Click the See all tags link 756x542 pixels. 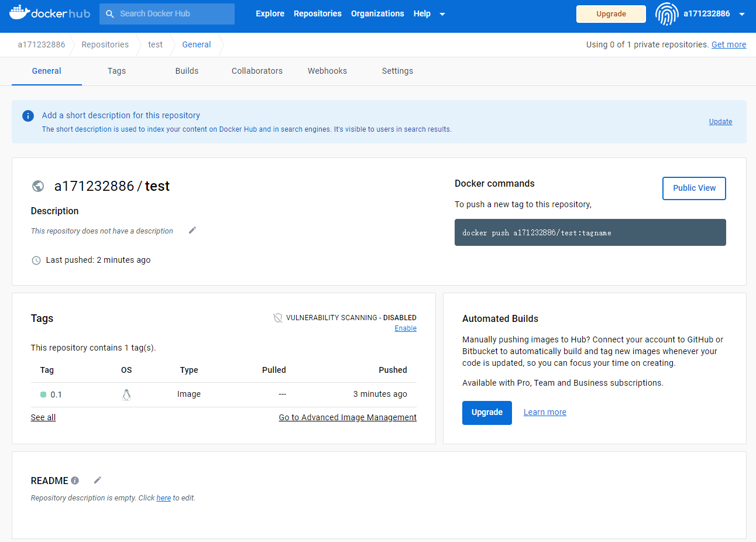click(x=43, y=417)
